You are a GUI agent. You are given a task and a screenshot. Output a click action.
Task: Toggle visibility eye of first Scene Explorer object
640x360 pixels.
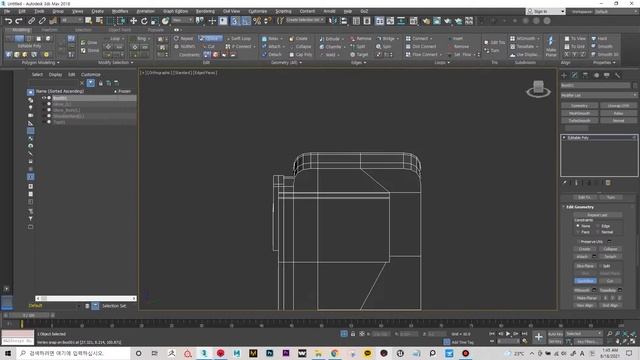click(44, 98)
